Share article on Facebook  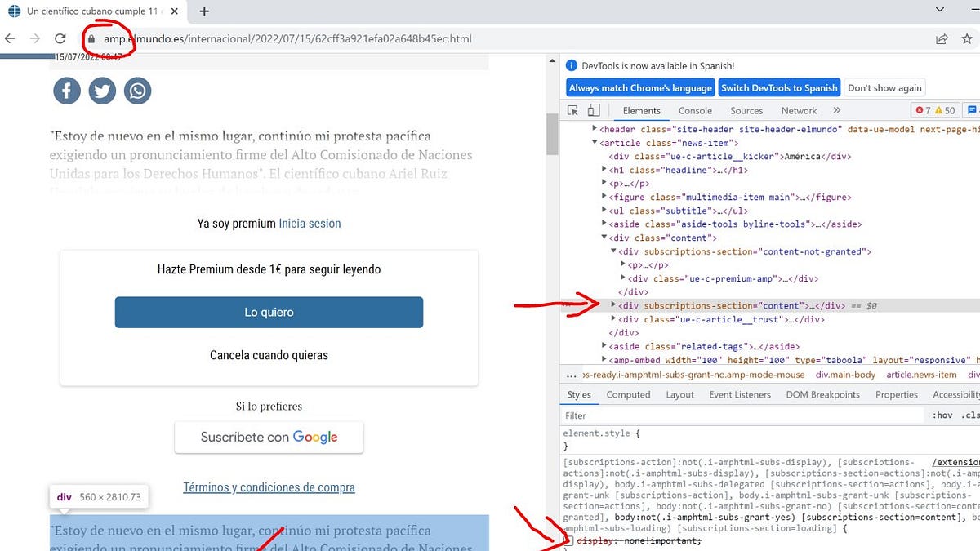pos(67,91)
